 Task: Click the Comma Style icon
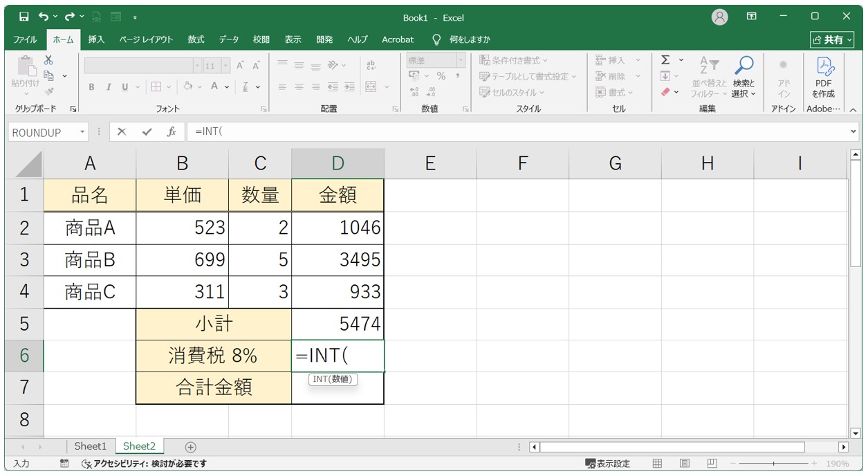tap(457, 76)
